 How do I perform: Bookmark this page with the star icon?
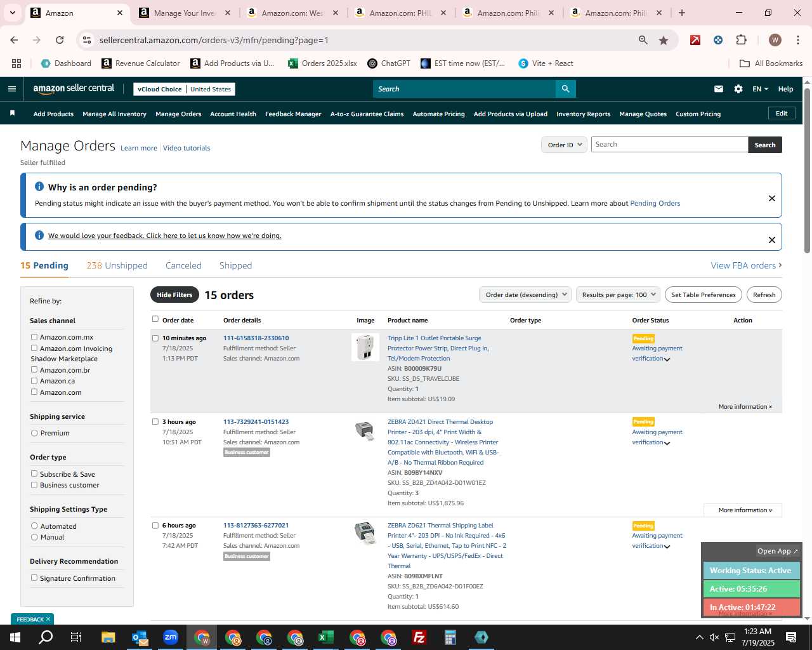(x=664, y=40)
